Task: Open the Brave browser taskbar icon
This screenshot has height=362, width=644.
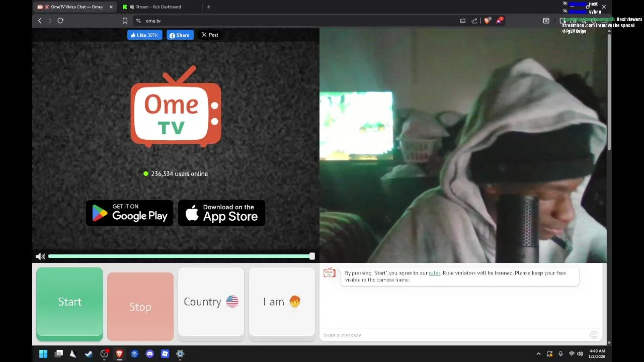Action: (119, 354)
